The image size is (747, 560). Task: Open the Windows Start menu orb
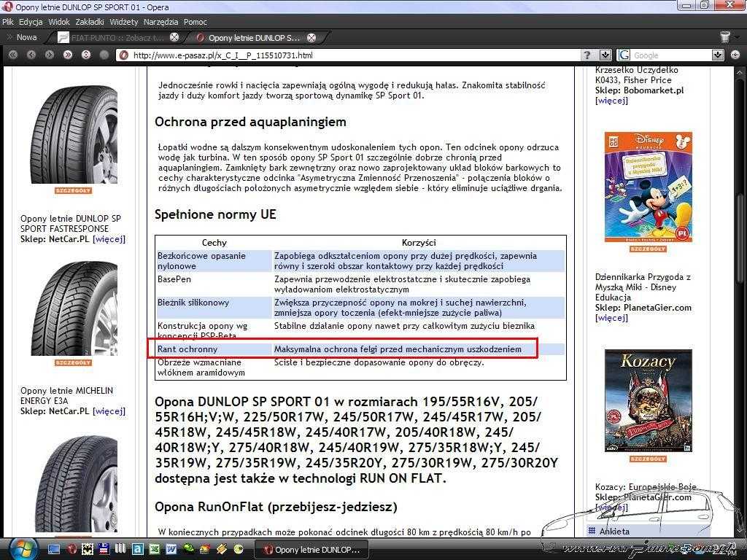click(x=24, y=548)
